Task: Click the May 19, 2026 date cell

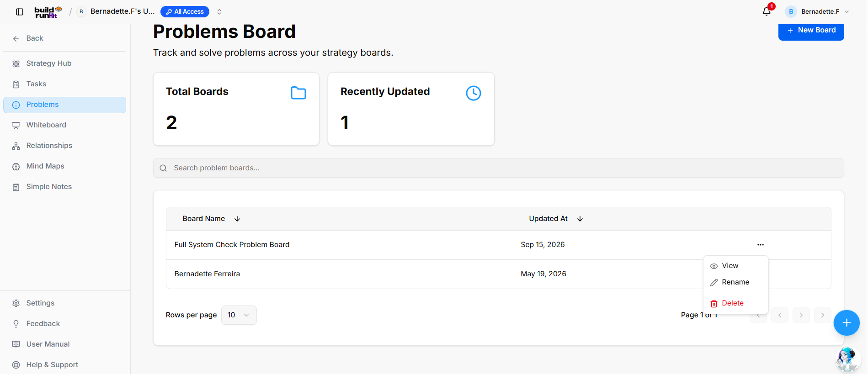Action: 543,274
